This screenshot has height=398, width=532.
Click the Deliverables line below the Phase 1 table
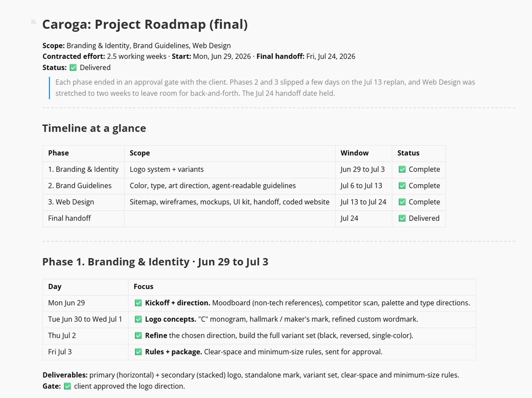[251, 375]
